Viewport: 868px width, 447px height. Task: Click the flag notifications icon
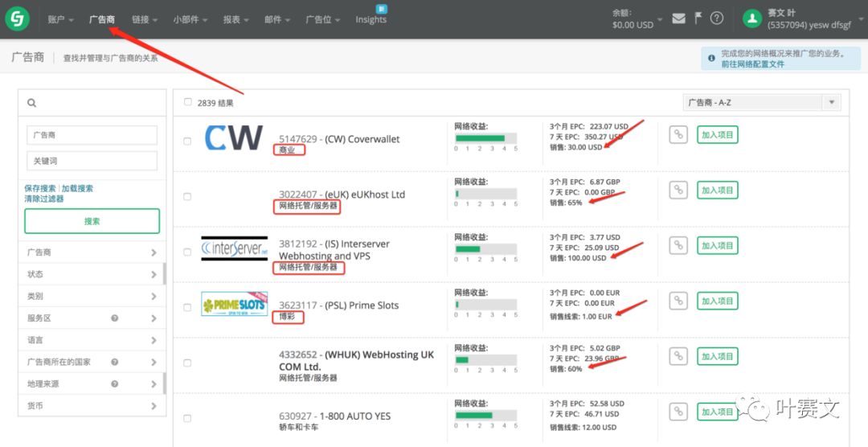point(698,18)
